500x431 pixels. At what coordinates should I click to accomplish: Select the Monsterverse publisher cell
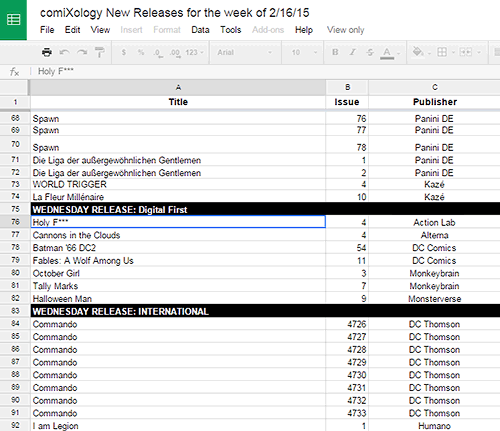tap(435, 298)
